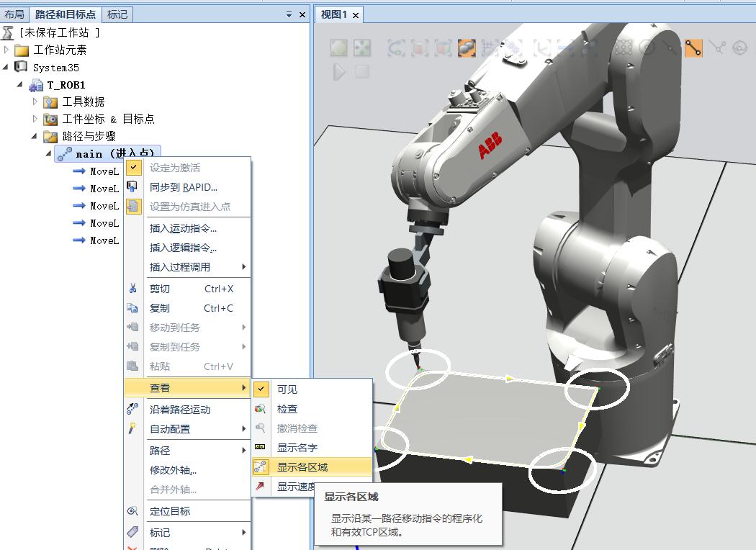Screen dimensions: 756x550
Task: Click the 定位目标 locate target magnifier icon
Action: coord(133,511)
